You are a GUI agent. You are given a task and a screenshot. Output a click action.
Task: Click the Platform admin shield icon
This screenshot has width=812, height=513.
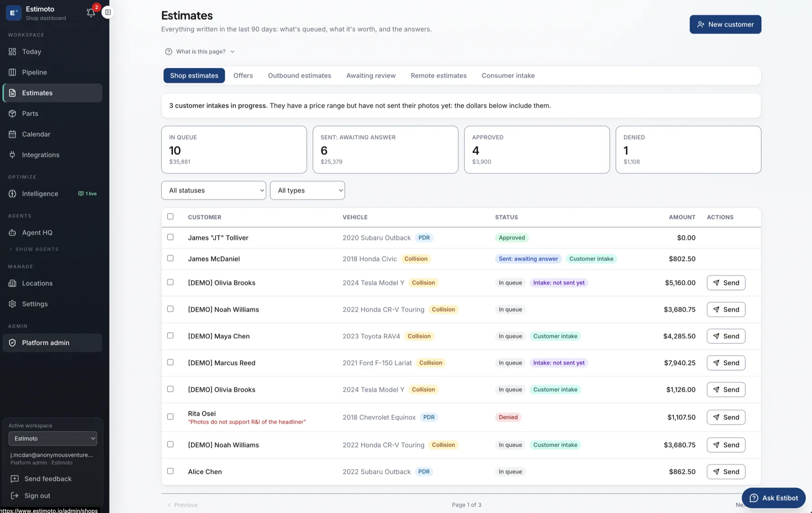(12, 343)
